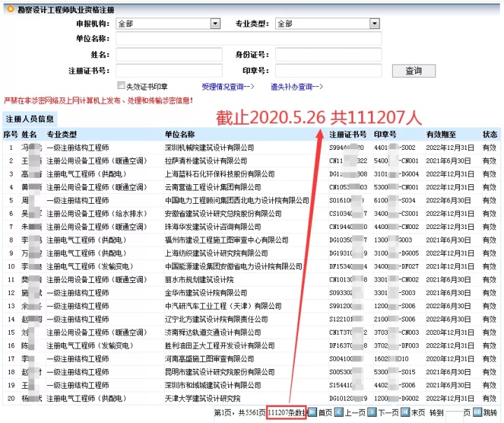The width and height of the screenshot is (504, 423).
Task: Click 注册电气工程师（供配电） in row 3
Action: 87,174
